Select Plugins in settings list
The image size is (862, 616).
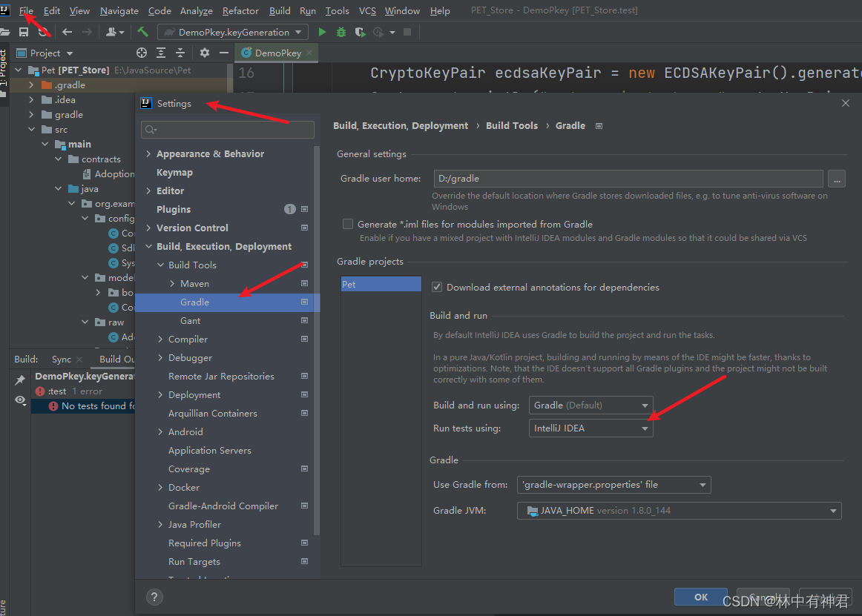(x=173, y=209)
